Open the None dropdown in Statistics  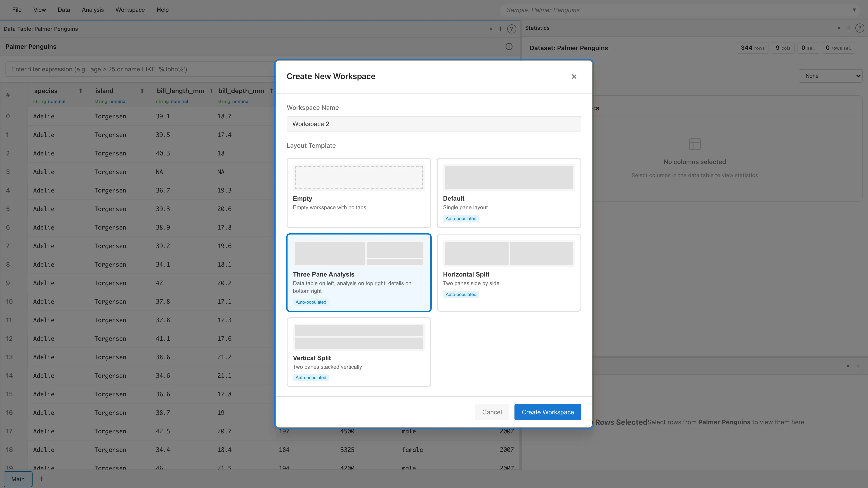830,76
